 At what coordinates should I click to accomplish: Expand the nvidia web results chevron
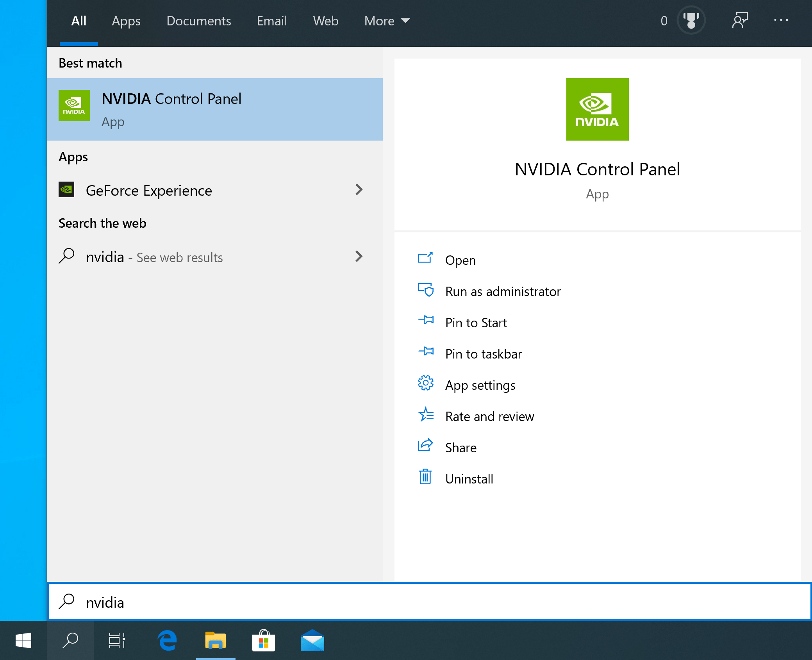359,257
